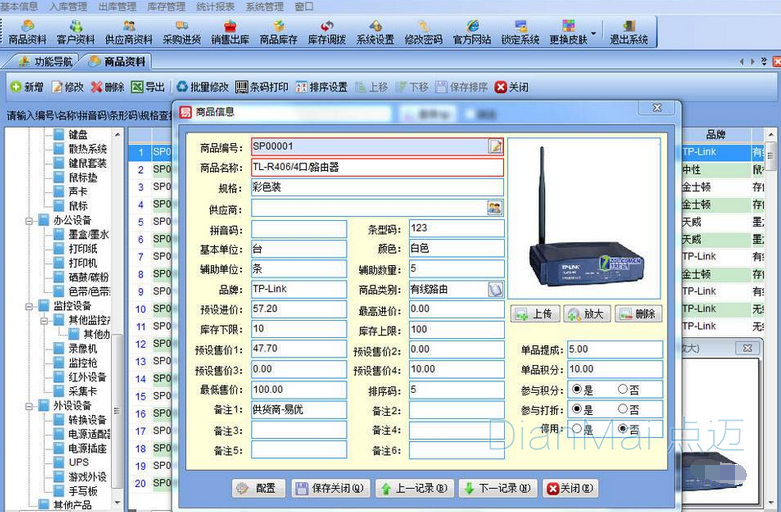This screenshot has width=781, height=512.
Task: Click the supplier picker icon in 供应商 field
Action: (495, 208)
